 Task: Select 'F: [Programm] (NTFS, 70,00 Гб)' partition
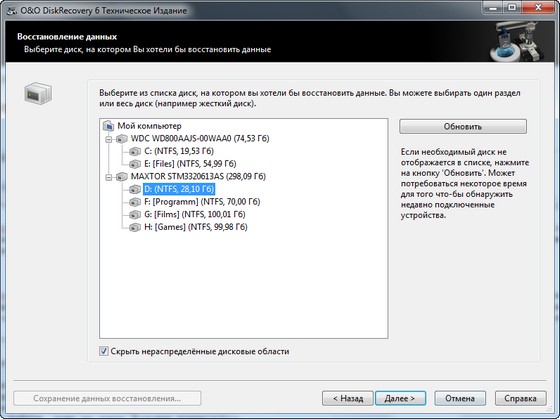pos(202,202)
